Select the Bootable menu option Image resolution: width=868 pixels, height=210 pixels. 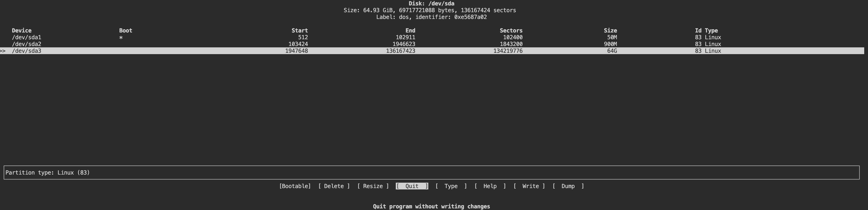(295, 186)
